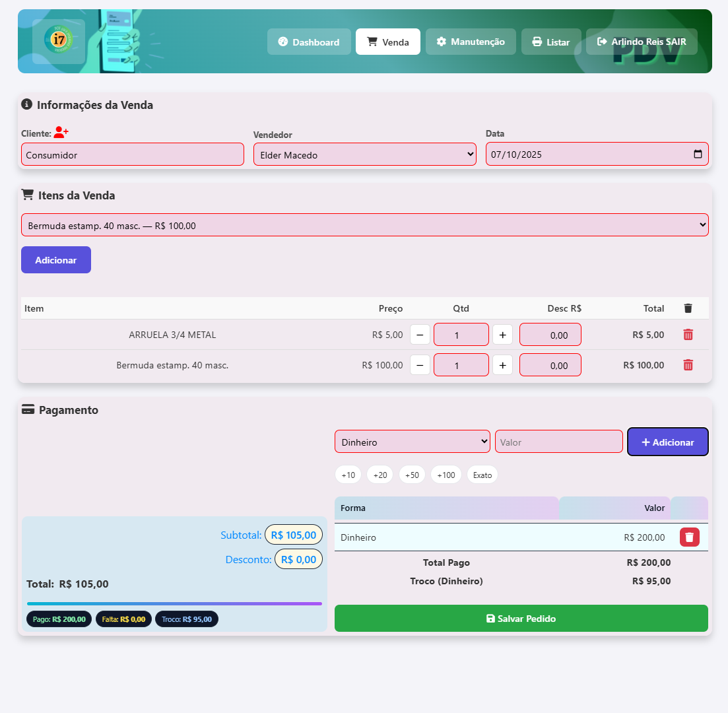
Task: Increase quantity of ARRUELA 3/4 METAL
Action: [x=502, y=335]
